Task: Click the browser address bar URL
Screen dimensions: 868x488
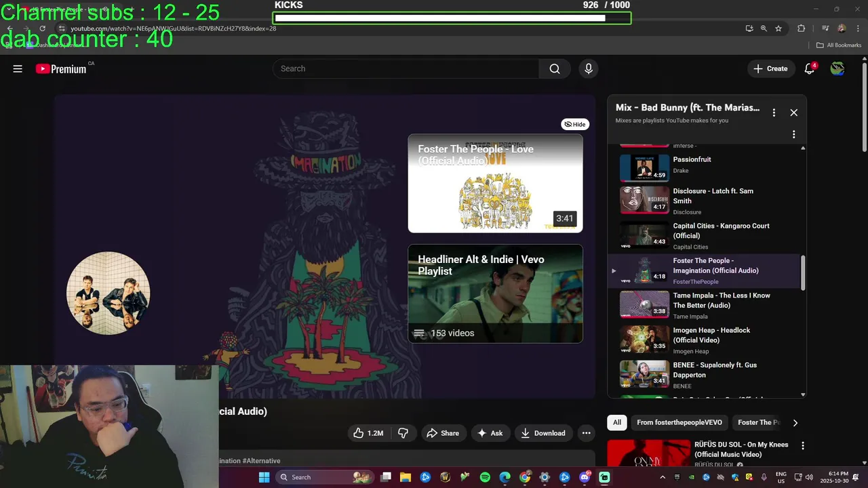Action: click(173, 28)
